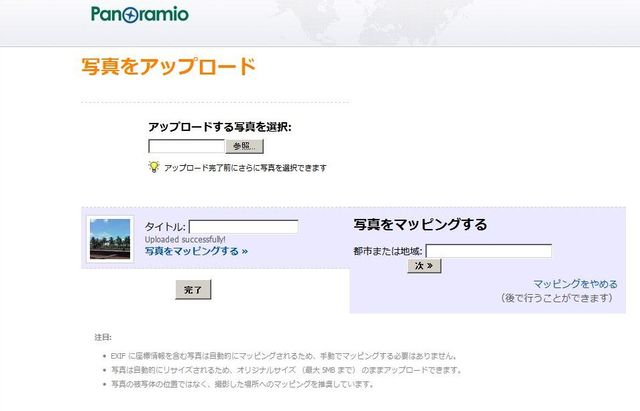Click the アップロードする写真を選択 label

click(x=219, y=128)
